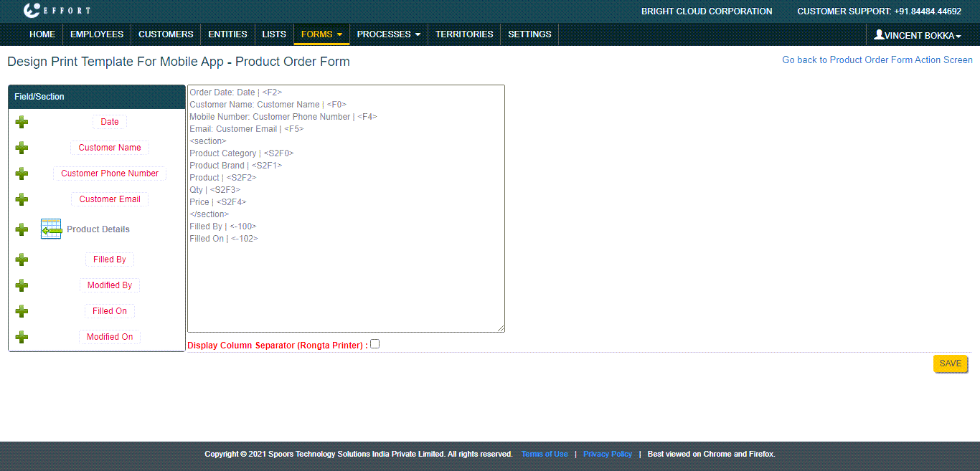Image resolution: width=980 pixels, height=471 pixels.
Task: Click plus icon next to Modified On
Action: [22, 337]
